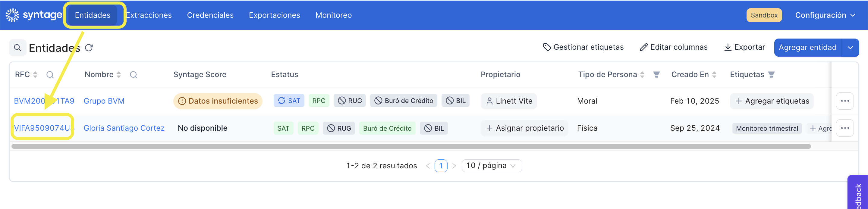Search within the RFC column
Viewport: 868px width, 209px height.
pos(50,75)
